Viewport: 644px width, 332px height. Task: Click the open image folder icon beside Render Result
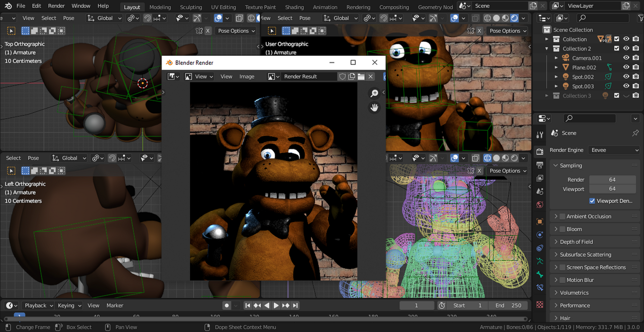[361, 76]
